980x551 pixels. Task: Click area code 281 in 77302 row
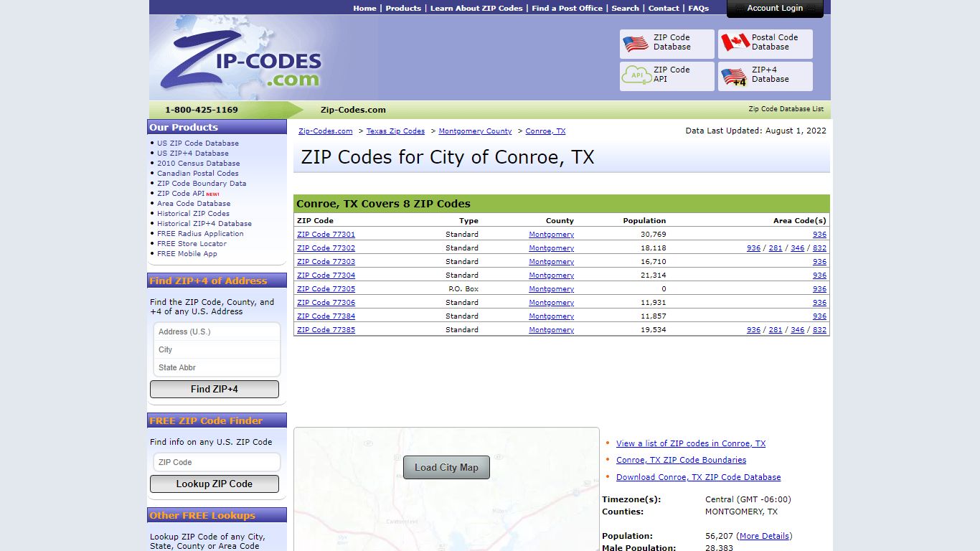pos(776,248)
